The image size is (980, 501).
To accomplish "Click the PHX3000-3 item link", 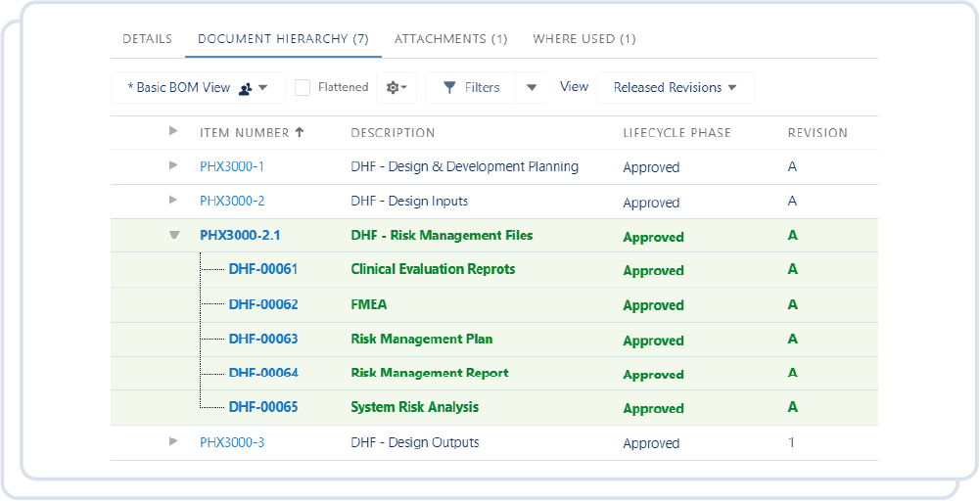I will point(232,442).
